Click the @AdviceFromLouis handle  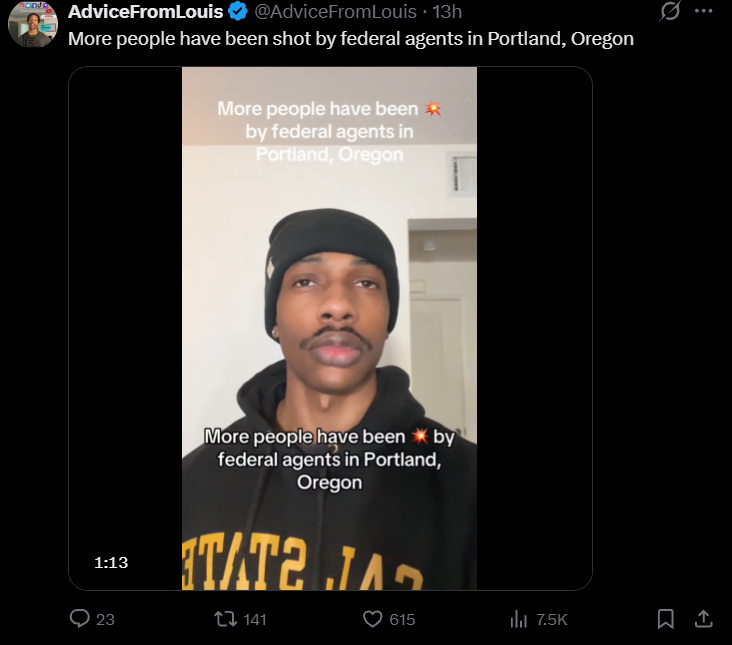(x=335, y=12)
